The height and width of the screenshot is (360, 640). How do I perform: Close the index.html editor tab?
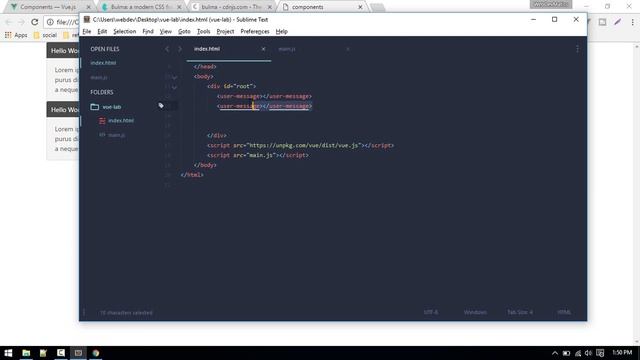click(x=263, y=49)
